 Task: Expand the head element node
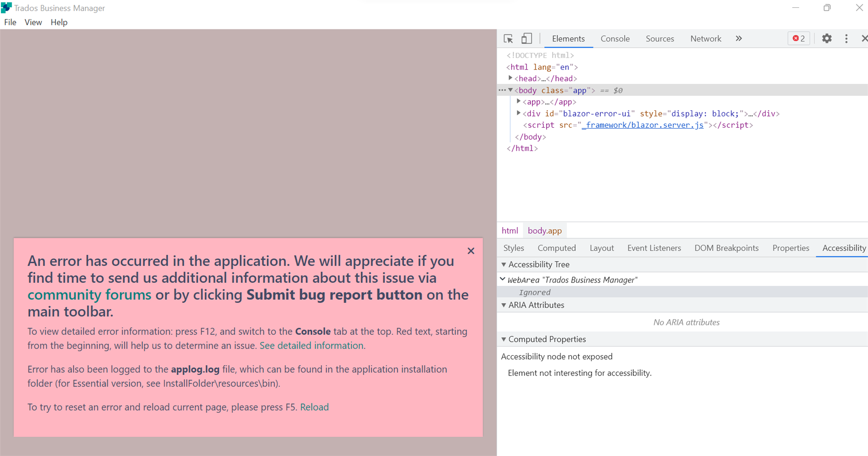tap(510, 78)
